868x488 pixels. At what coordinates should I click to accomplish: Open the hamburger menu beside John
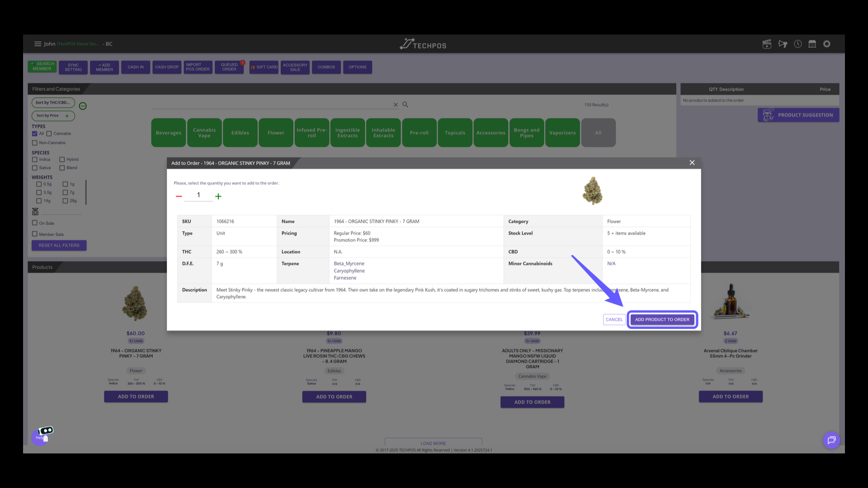tap(38, 44)
